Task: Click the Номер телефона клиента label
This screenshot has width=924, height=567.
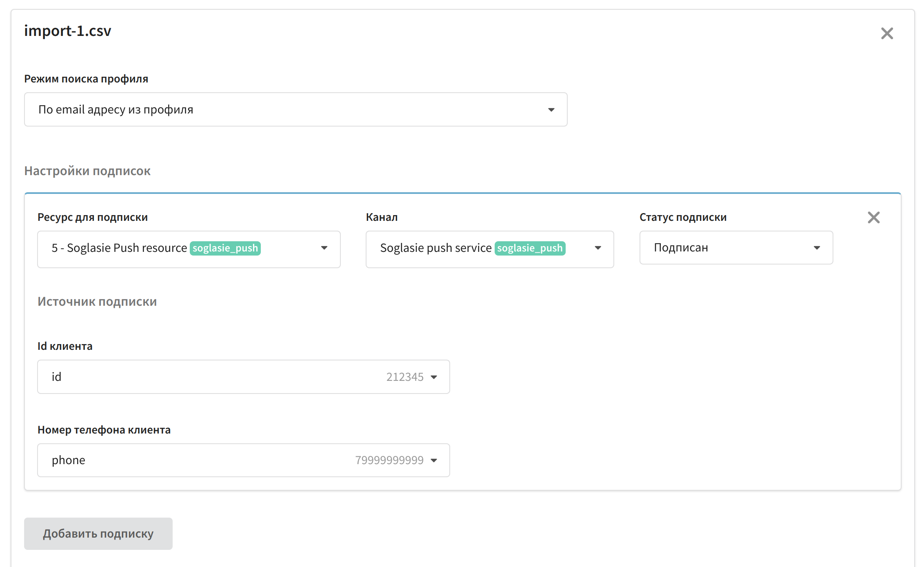Action: tap(104, 430)
